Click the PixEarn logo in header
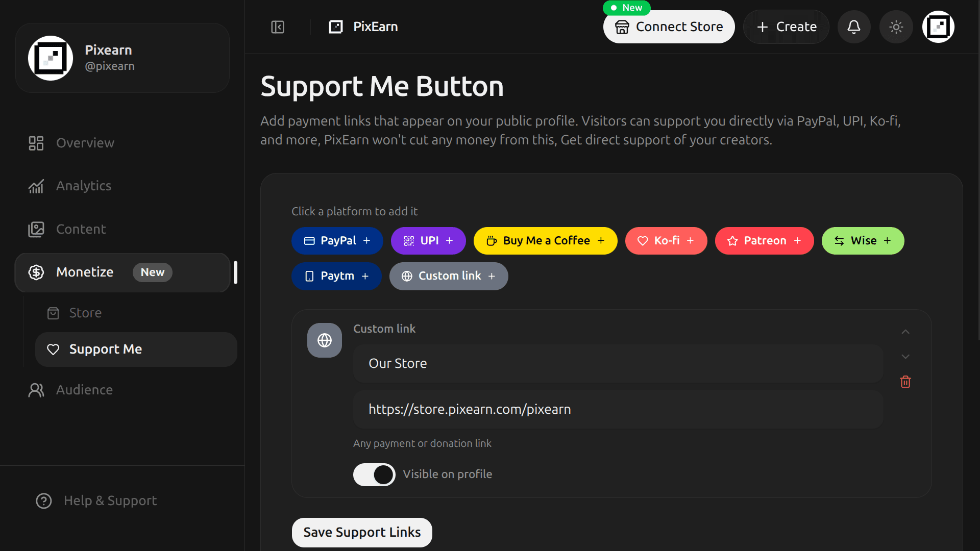The image size is (980, 551). click(336, 27)
